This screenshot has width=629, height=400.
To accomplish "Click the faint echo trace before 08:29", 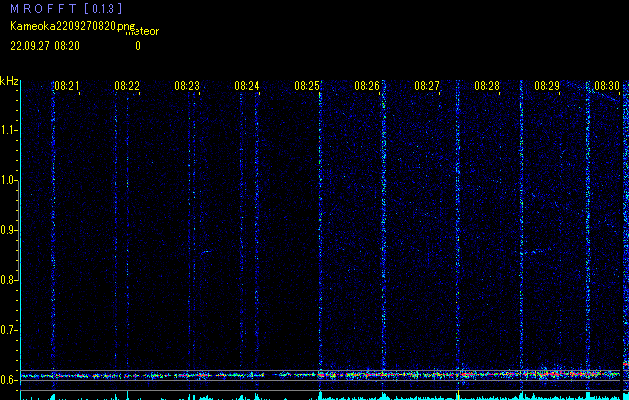I will click(538, 252).
